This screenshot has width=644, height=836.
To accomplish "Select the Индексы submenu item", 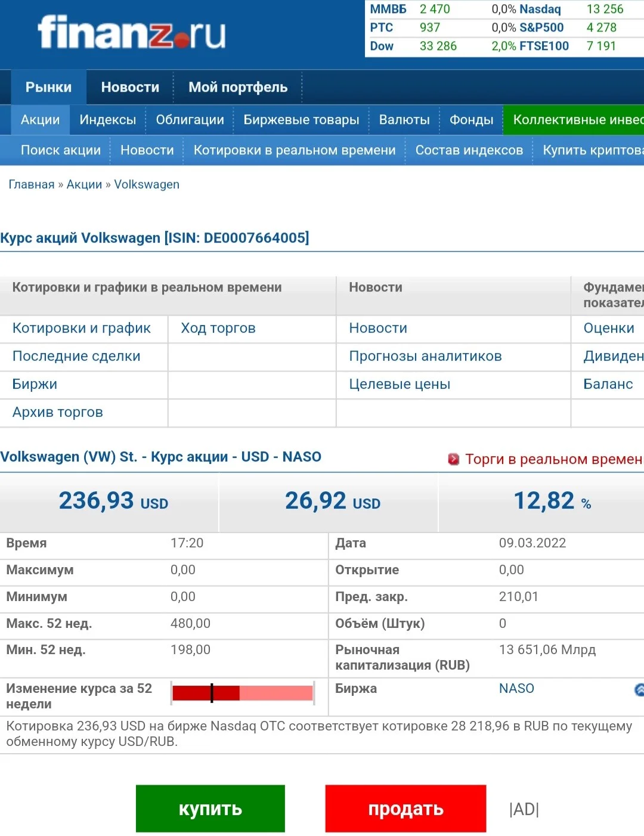I will pyautogui.click(x=108, y=120).
